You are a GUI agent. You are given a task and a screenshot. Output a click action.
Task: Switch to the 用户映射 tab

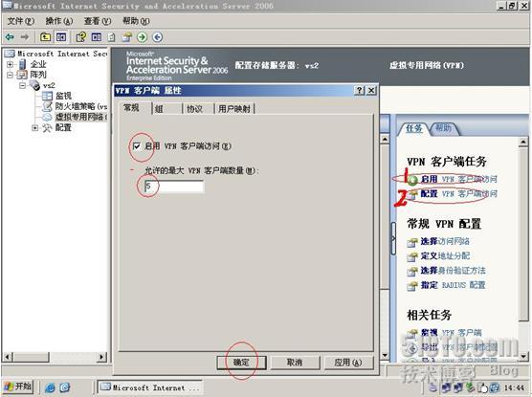pos(234,109)
